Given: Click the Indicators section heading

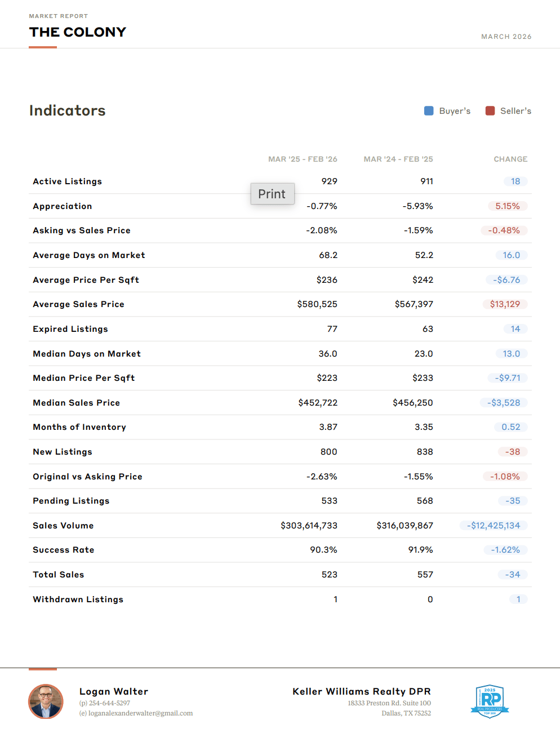Looking at the screenshot, I should point(68,110).
